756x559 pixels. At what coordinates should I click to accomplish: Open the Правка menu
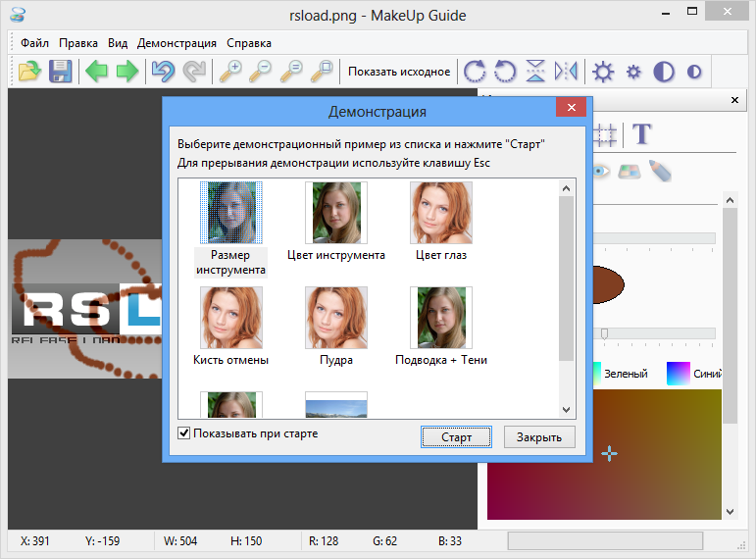click(x=78, y=43)
